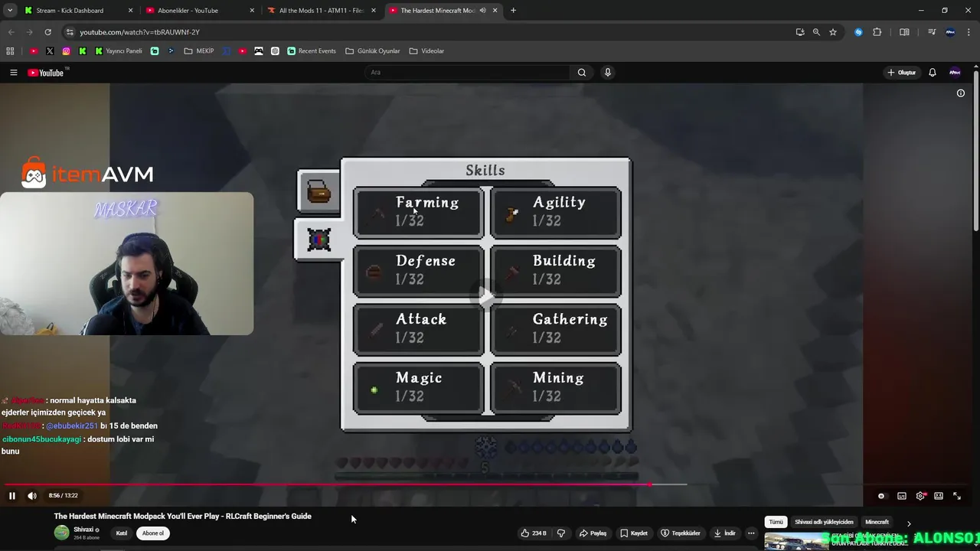
Task: Open the Instagram bookmark
Action: click(67, 51)
